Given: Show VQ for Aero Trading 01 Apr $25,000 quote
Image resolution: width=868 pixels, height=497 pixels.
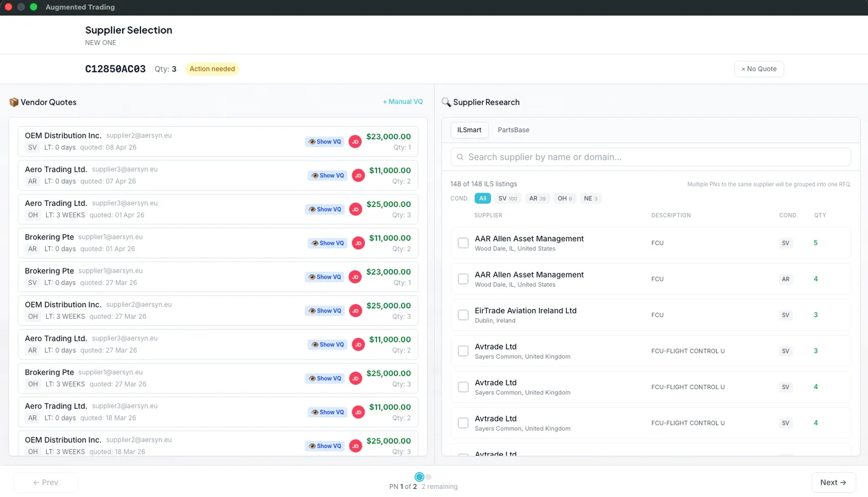Looking at the screenshot, I should point(325,209).
